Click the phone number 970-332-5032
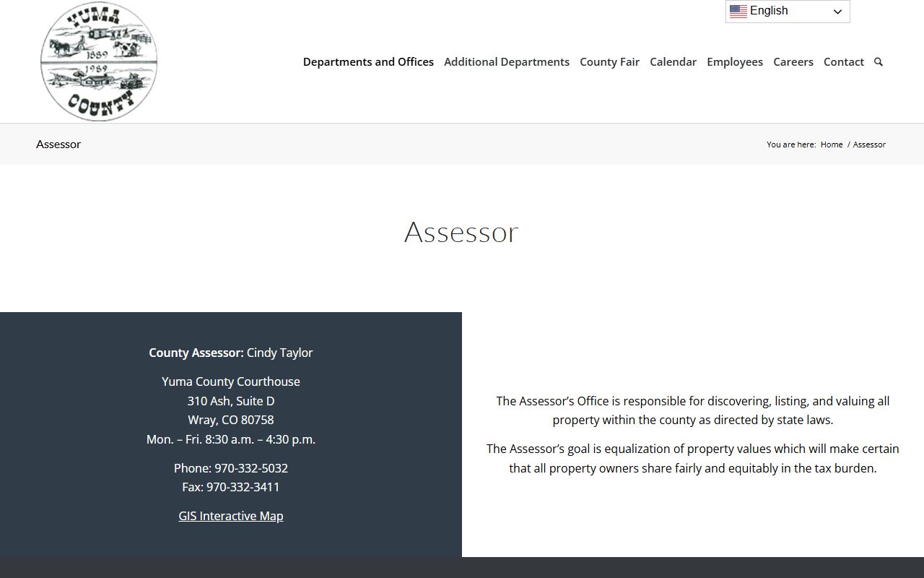Image resolution: width=924 pixels, height=578 pixels. (x=251, y=468)
